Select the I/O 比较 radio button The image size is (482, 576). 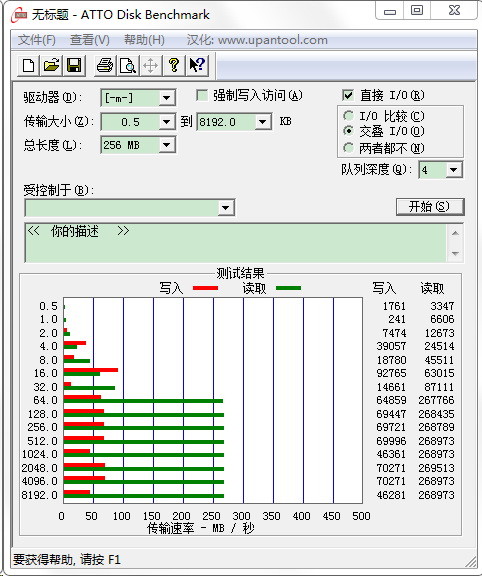tap(348, 116)
